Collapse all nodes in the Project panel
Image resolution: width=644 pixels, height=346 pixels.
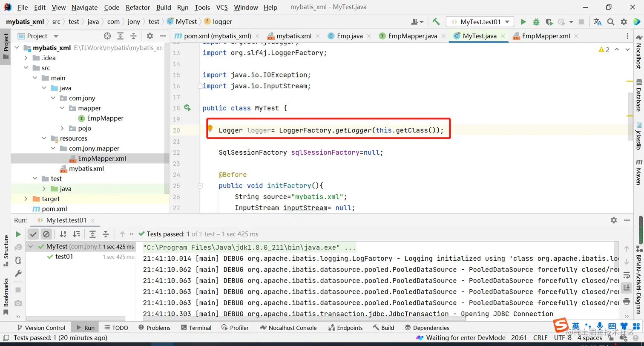[x=134, y=36]
